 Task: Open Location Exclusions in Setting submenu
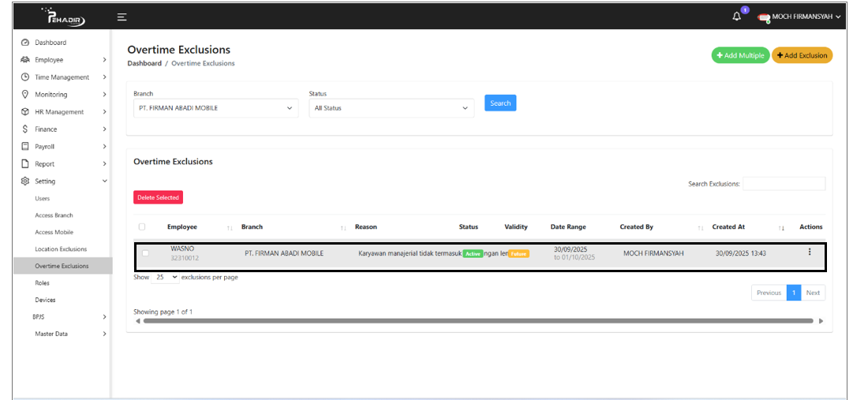61,249
